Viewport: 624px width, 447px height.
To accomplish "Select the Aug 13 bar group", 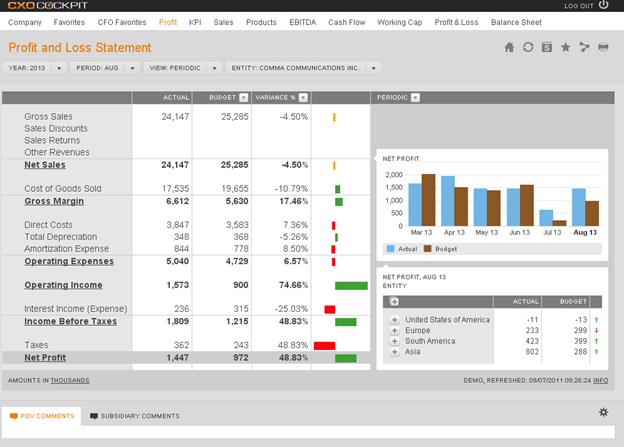I will 585,207.
